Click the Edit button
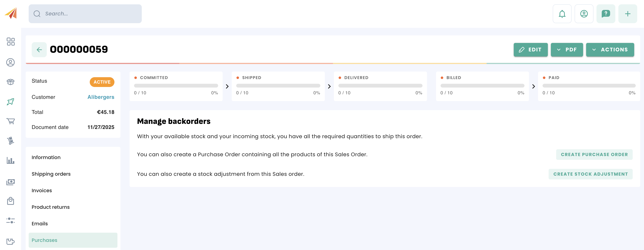 (x=531, y=50)
